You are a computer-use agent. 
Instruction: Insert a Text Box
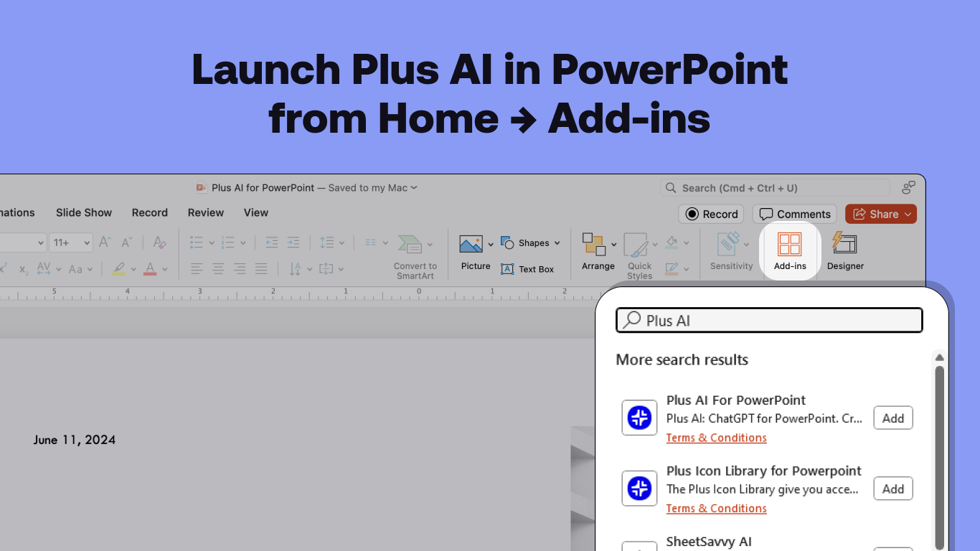(527, 269)
